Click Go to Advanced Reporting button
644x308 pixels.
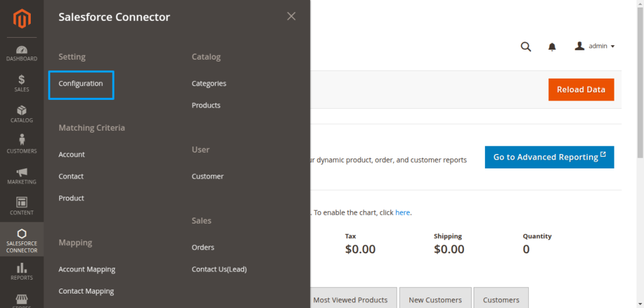pos(550,157)
